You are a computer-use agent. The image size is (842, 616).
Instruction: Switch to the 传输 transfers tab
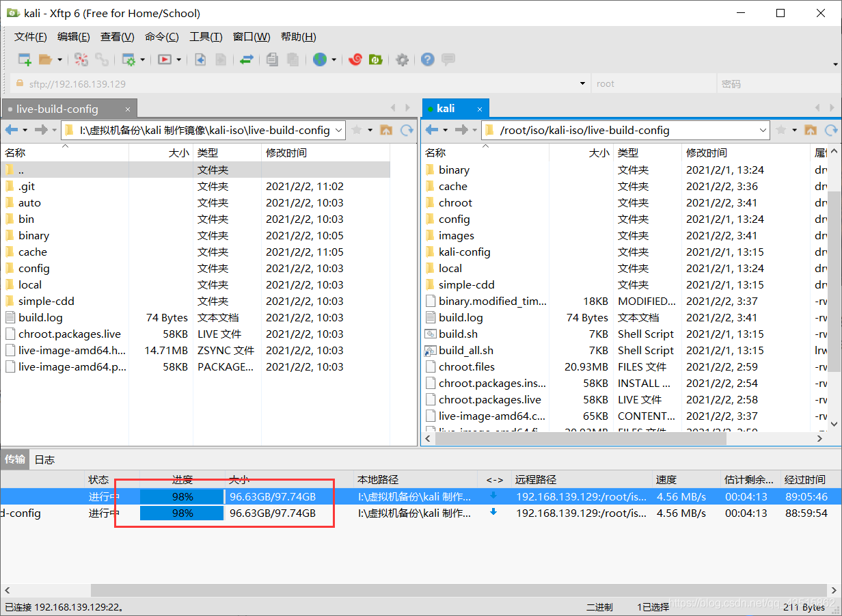coord(15,459)
